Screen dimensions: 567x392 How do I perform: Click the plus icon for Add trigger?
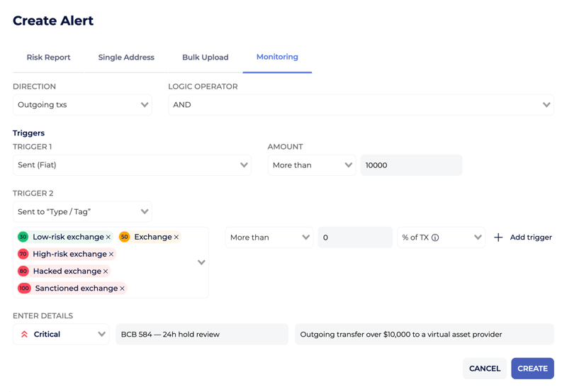point(498,237)
